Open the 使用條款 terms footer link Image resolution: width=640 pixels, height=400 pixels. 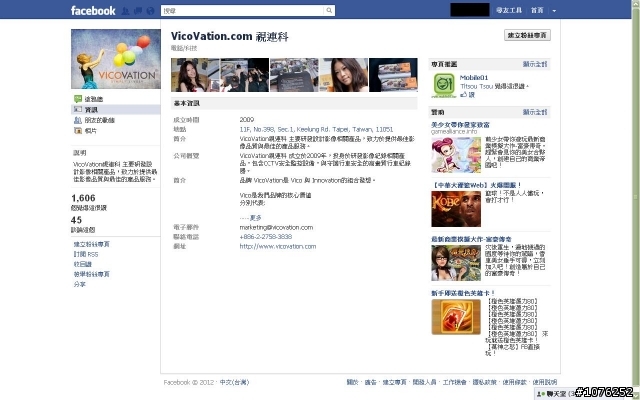click(515, 382)
